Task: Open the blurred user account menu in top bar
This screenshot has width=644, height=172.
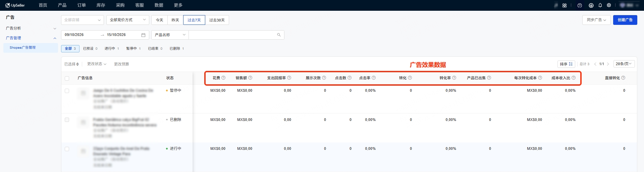Action: point(629,5)
